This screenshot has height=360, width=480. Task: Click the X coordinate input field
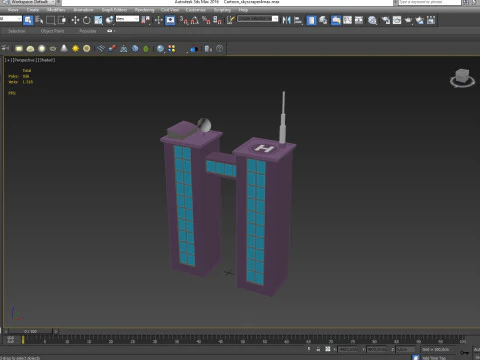[x=347, y=349]
